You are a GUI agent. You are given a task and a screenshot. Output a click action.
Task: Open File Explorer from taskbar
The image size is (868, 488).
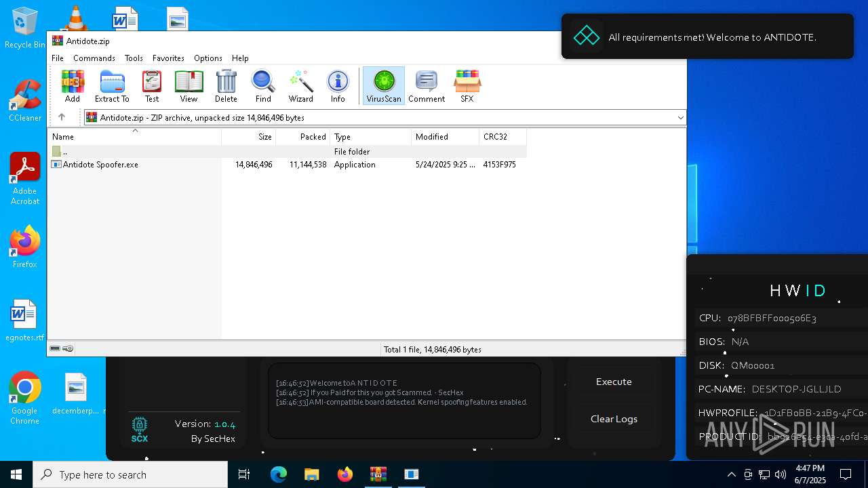coord(312,474)
